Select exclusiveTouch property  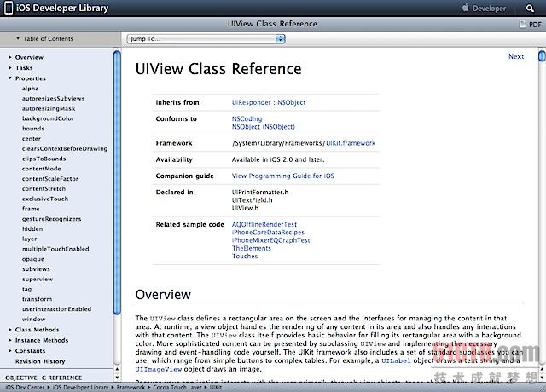(x=45, y=199)
